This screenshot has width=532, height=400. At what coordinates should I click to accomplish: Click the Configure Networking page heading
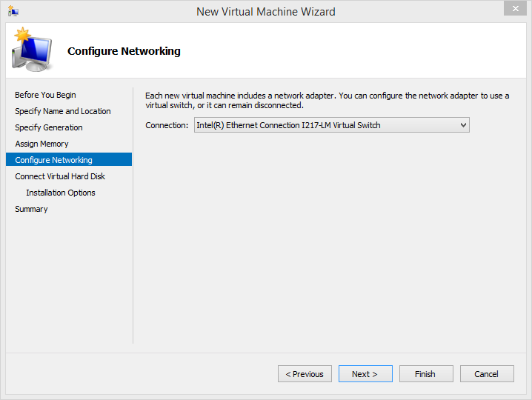point(124,51)
